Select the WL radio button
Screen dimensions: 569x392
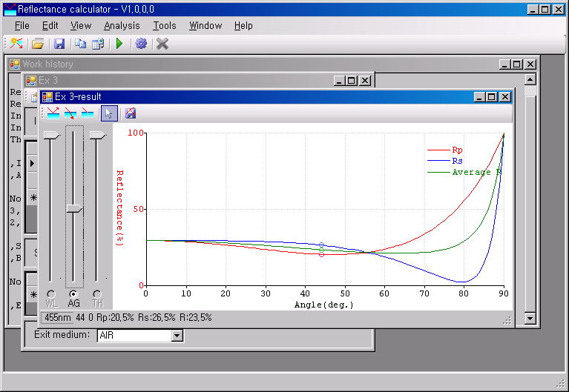tap(51, 294)
